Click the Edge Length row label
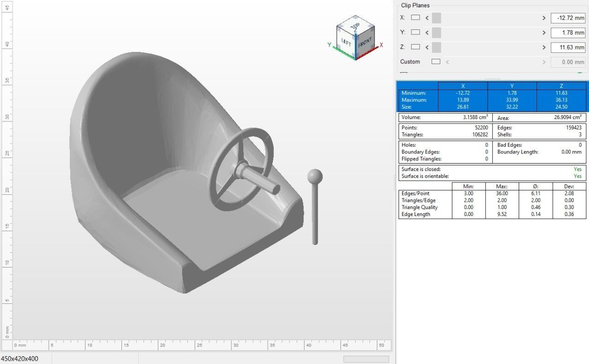 [x=416, y=214]
